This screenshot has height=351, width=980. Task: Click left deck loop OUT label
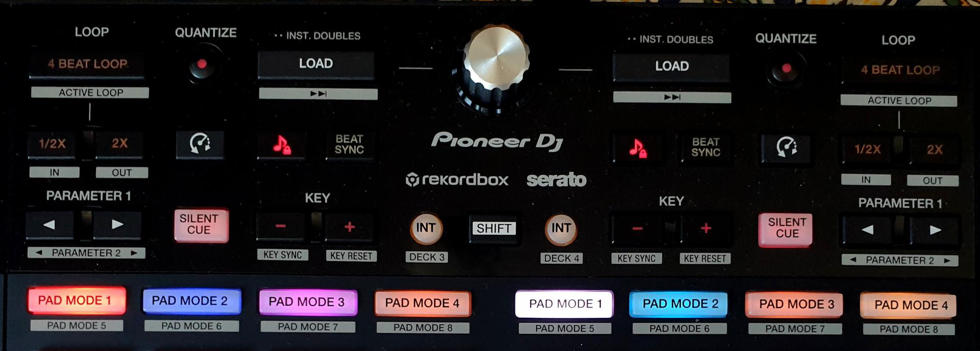tap(121, 173)
